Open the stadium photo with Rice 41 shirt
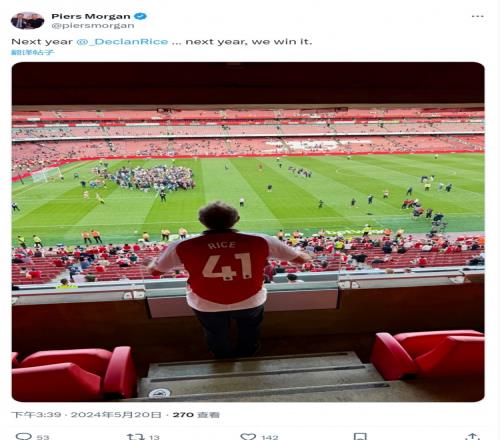Image resolution: width=500 pixels, height=440 pixels. tap(248, 232)
